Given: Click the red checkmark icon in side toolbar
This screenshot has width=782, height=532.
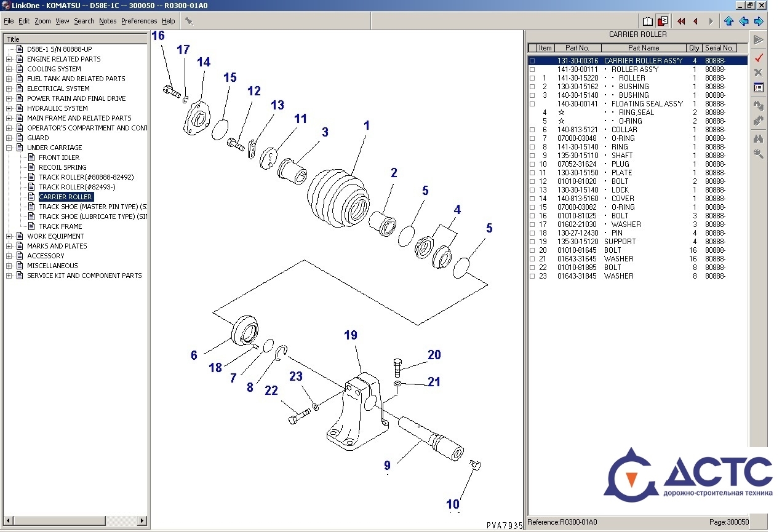Looking at the screenshot, I should [x=759, y=58].
